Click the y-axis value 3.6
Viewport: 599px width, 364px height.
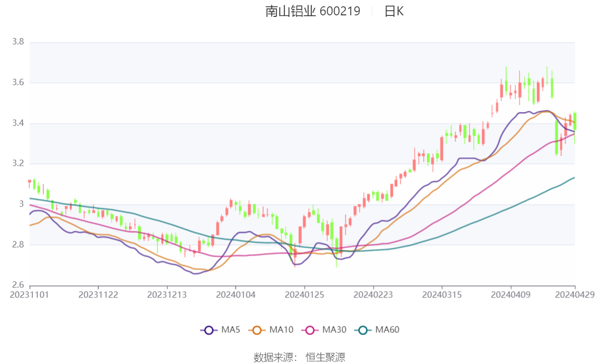pyautogui.click(x=18, y=82)
